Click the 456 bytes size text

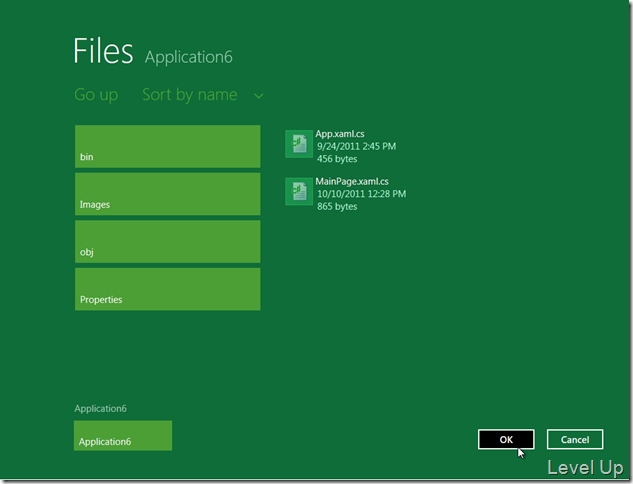[x=337, y=159]
